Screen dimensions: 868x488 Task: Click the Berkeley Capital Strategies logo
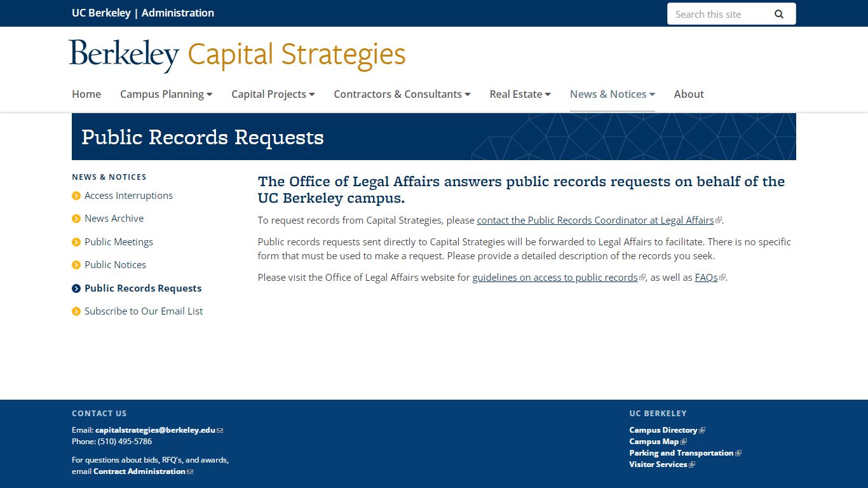[x=238, y=55]
